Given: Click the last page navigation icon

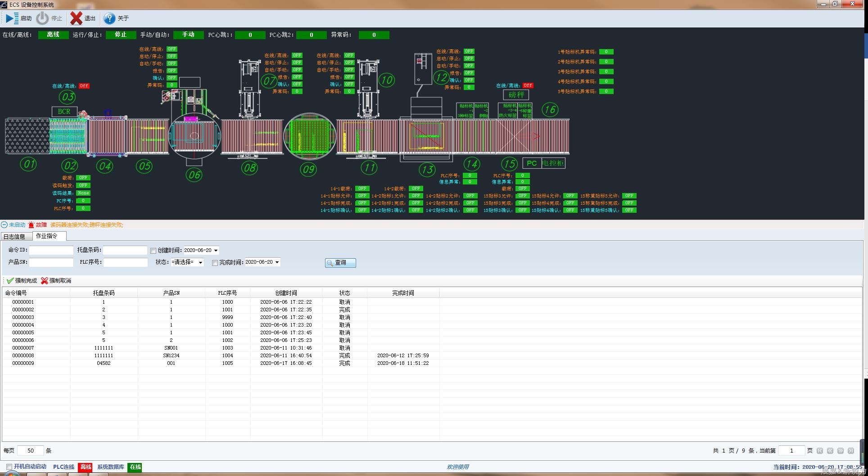Looking at the screenshot, I should [850, 451].
